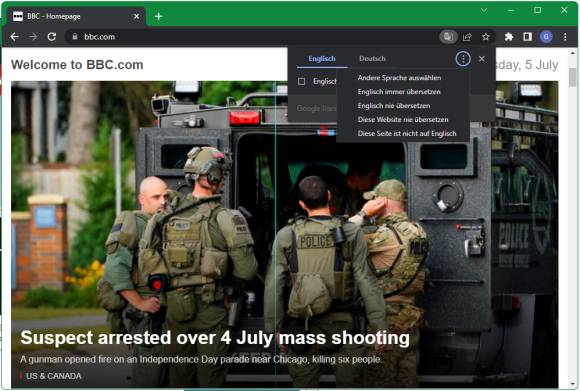Image resolution: width=580 pixels, height=391 pixels.
Task: Go back using the browser back arrow
Action: click(14, 37)
